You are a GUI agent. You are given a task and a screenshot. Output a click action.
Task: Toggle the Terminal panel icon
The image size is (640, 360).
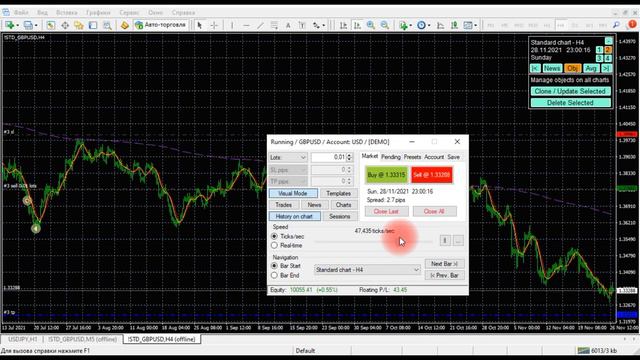tap(93, 25)
